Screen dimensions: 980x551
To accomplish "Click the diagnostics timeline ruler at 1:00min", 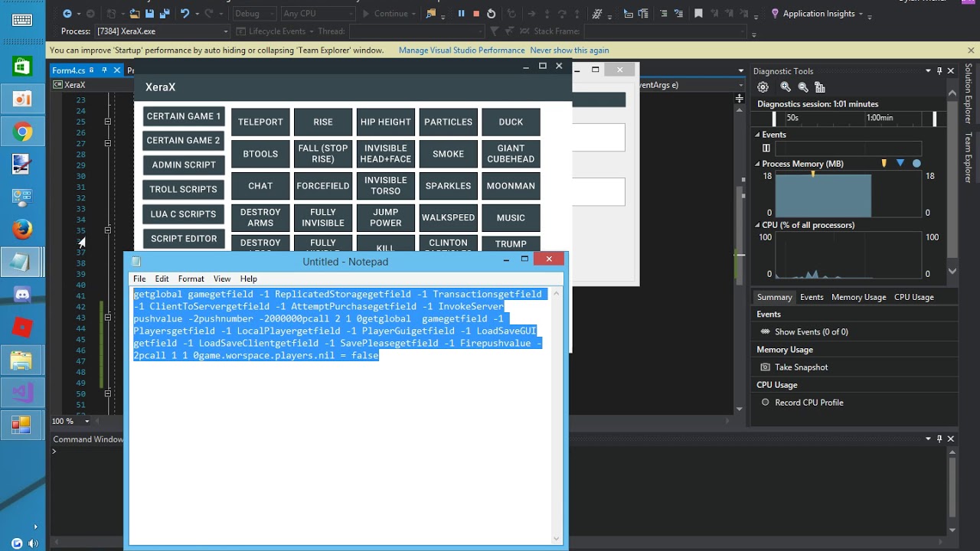I will click(880, 118).
